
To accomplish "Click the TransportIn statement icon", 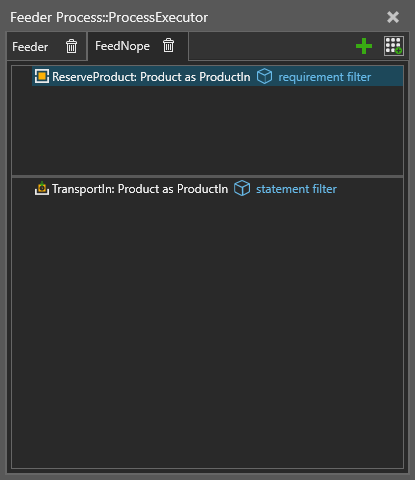I will click(42, 189).
